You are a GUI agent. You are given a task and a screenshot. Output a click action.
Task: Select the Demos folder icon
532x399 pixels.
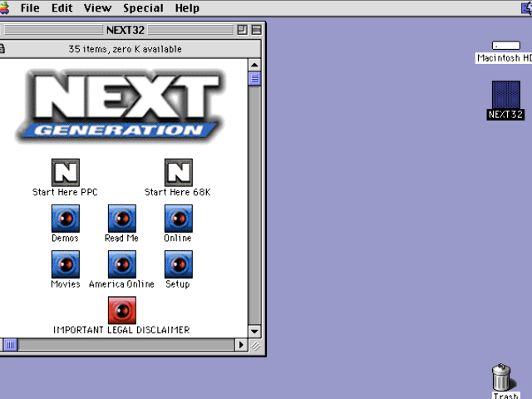coord(66,219)
